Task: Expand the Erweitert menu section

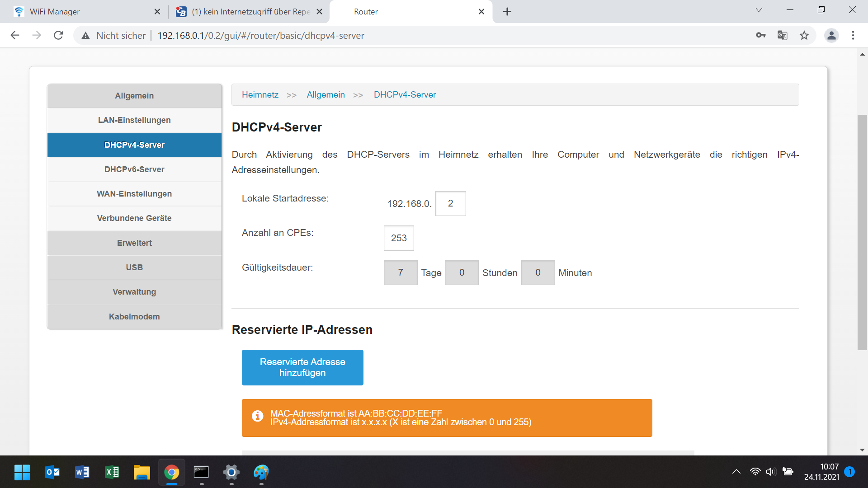Action: click(134, 243)
